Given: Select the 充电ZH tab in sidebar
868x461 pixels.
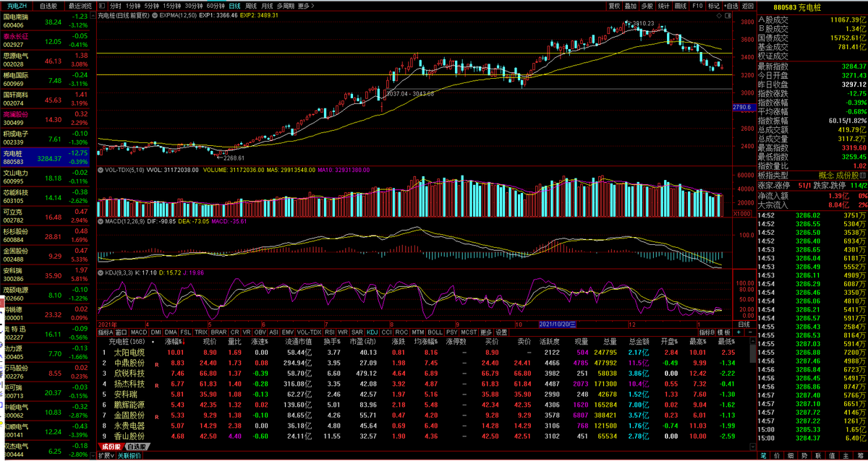Looking at the screenshot, I should tap(17, 5).
